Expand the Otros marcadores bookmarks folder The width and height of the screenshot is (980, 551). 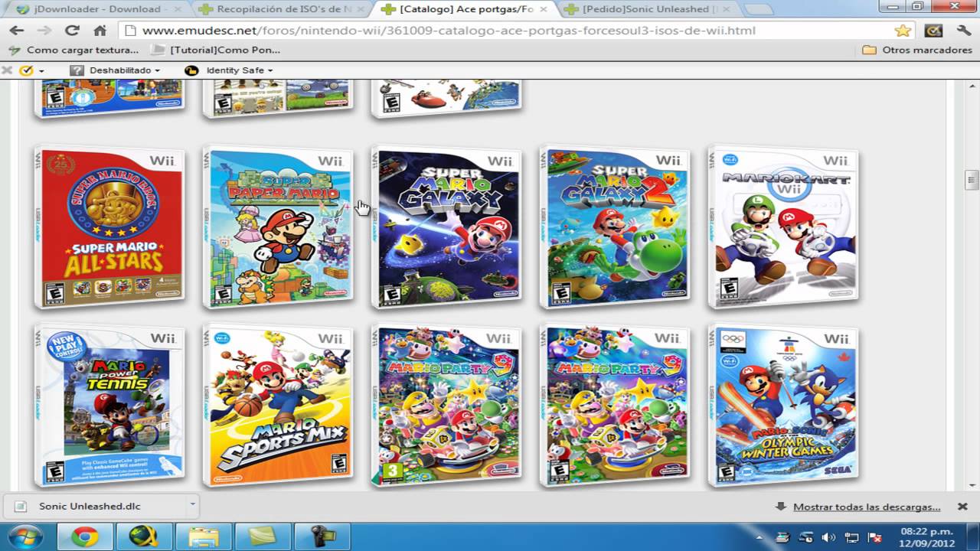(916, 50)
